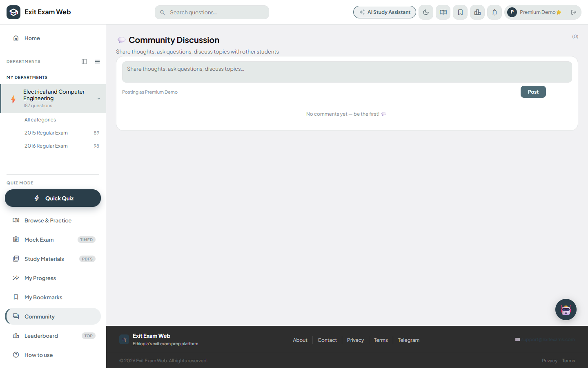Open Browse & Practice
Screen dimensions: 588x368
[x=53, y=220]
